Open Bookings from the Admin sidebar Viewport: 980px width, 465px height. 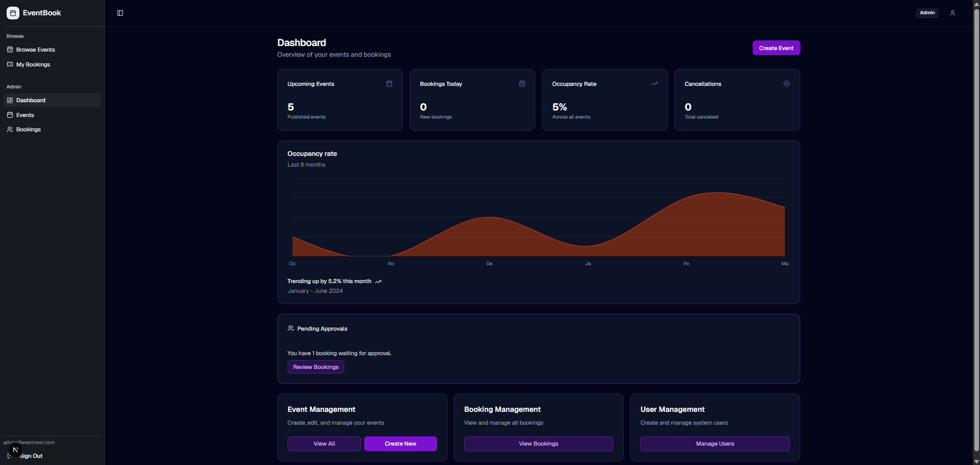pos(28,129)
